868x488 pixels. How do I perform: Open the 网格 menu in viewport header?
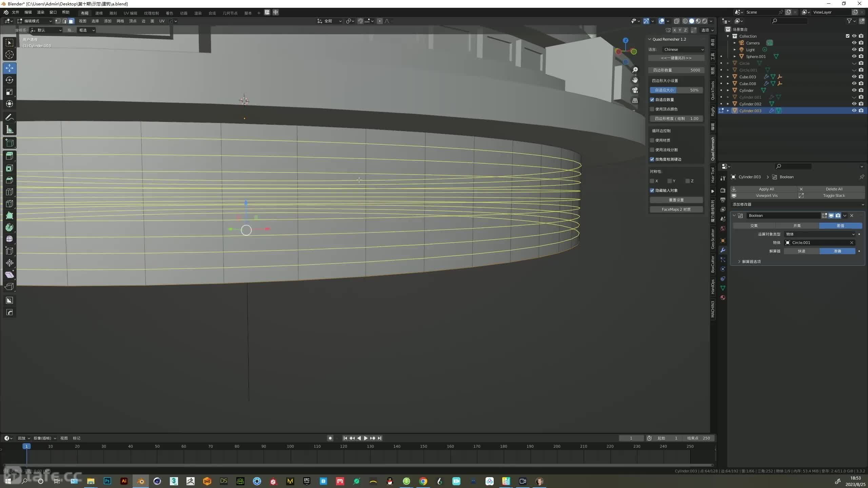[x=120, y=21]
